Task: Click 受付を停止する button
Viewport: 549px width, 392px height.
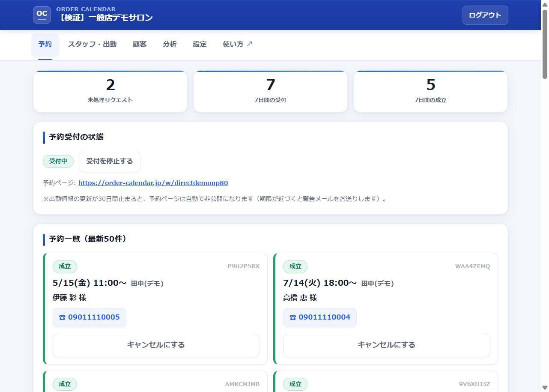Action: pos(110,162)
